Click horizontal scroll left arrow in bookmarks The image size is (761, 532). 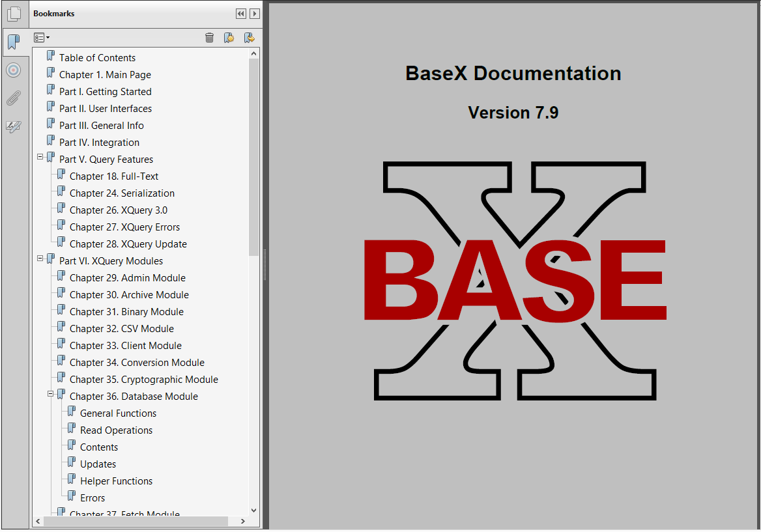38,522
